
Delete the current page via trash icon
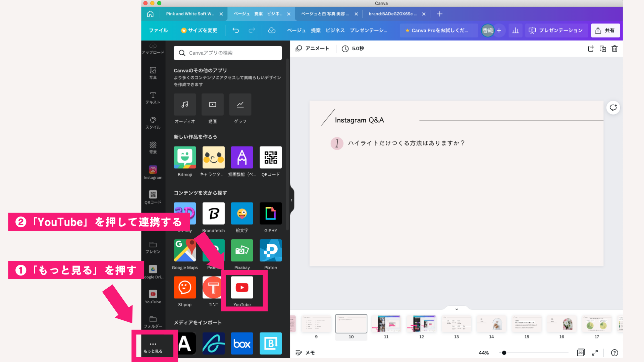click(615, 49)
